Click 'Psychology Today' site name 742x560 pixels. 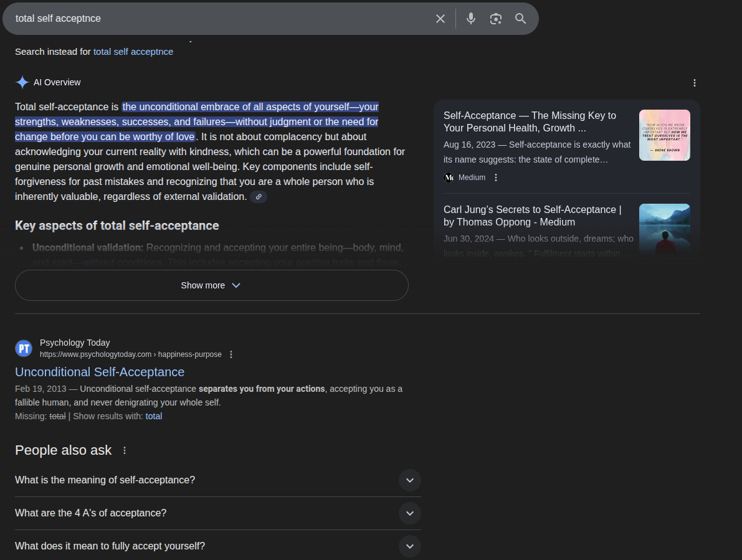tap(75, 343)
